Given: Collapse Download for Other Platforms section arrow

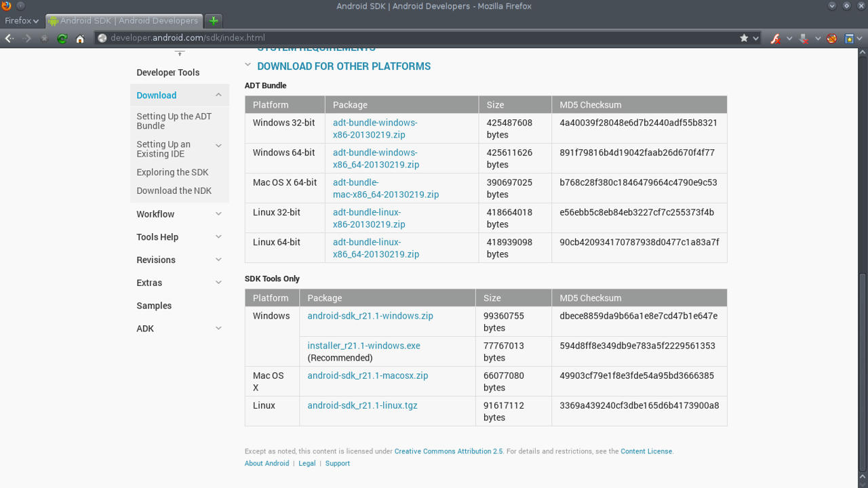Looking at the screenshot, I should click(x=248, y=66).
